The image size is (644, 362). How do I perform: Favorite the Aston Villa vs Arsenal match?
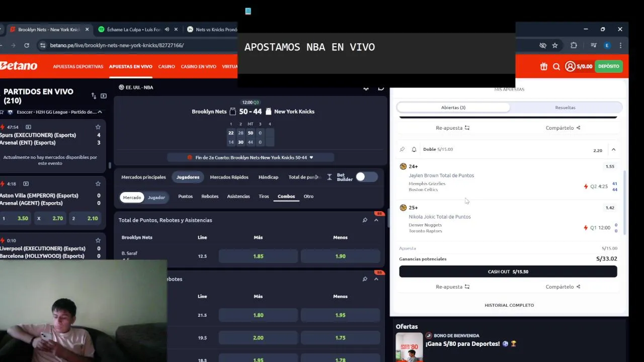pos(98,184)
